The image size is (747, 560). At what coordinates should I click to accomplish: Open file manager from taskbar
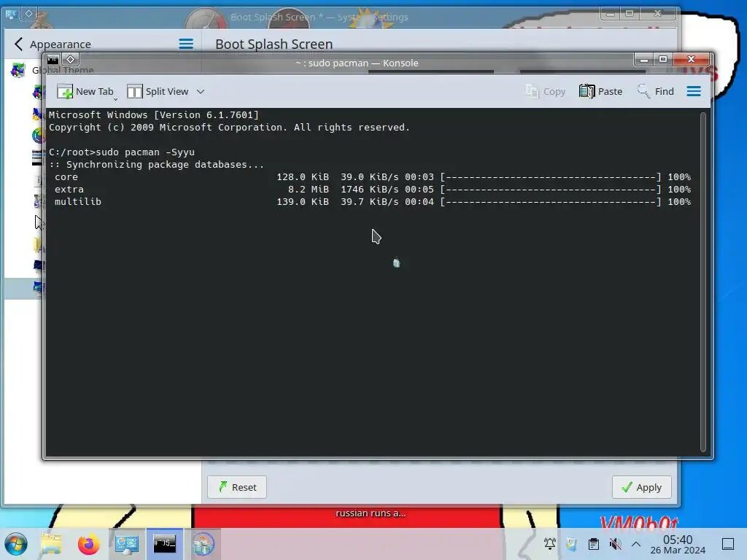[51, 544]
